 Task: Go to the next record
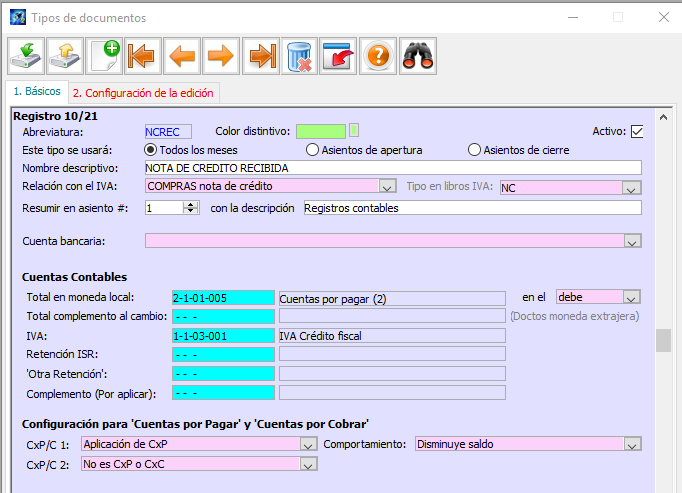pyautogui.click(x=221, y=55)
